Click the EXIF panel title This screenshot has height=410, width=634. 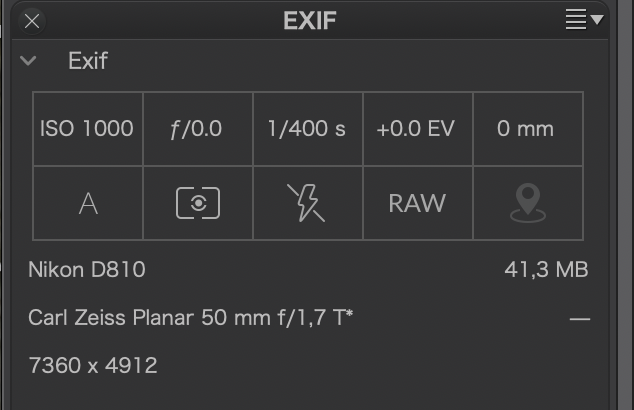pos(310,21)
